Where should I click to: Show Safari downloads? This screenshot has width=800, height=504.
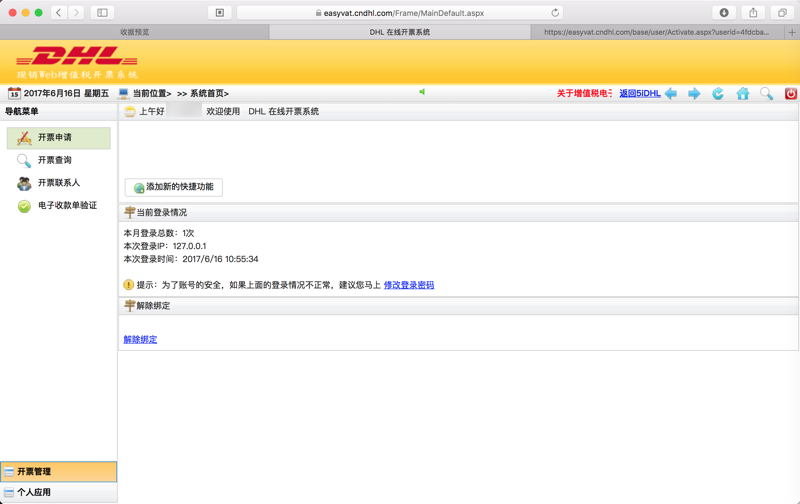point(724,13)
